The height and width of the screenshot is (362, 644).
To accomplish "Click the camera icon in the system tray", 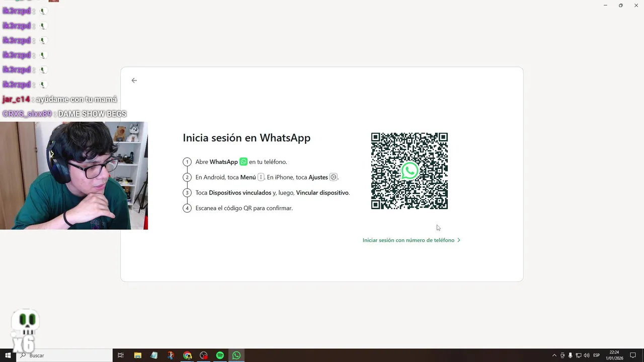I will (x=562, y=355).
